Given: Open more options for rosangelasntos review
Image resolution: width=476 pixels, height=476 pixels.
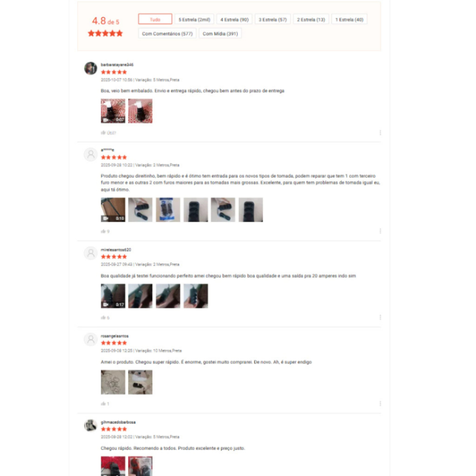Looking at the screenshot, I should click(x=380, y=404).
